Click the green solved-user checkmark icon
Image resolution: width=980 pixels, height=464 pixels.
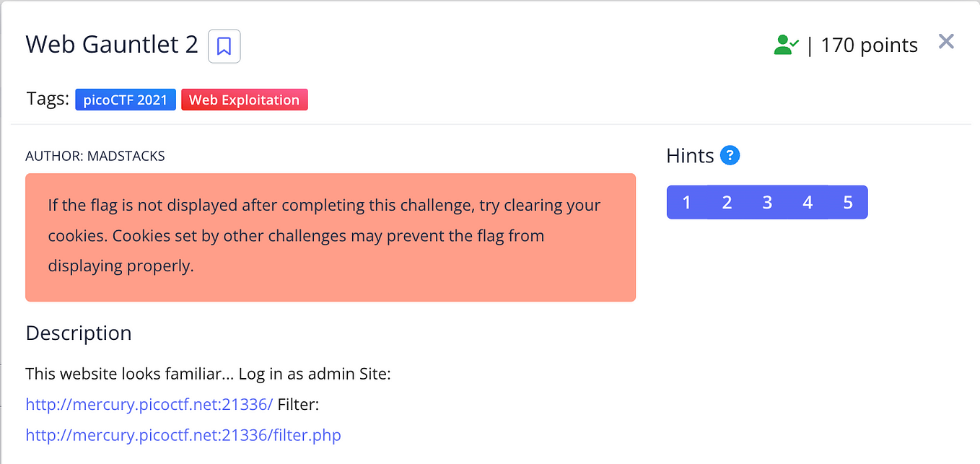786,45
